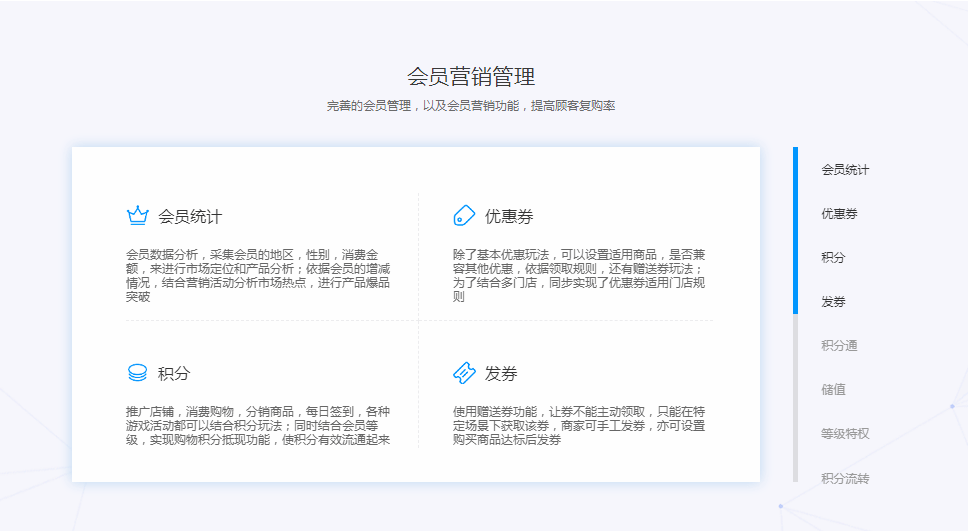Click the stacked coins icon beside 积分
Image resolution: width=968 pixels, height=531 pixels.
click(x=137, y=373)
